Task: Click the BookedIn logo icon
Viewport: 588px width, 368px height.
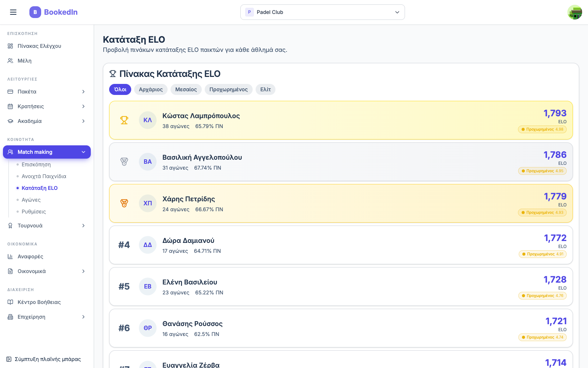Action: click(35, 12)
